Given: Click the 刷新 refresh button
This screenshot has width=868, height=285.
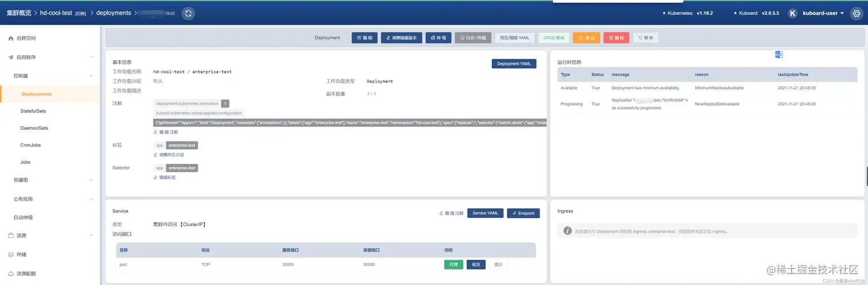Looking at the screenshot, I should pyautogui.click(x=646, y=38).
